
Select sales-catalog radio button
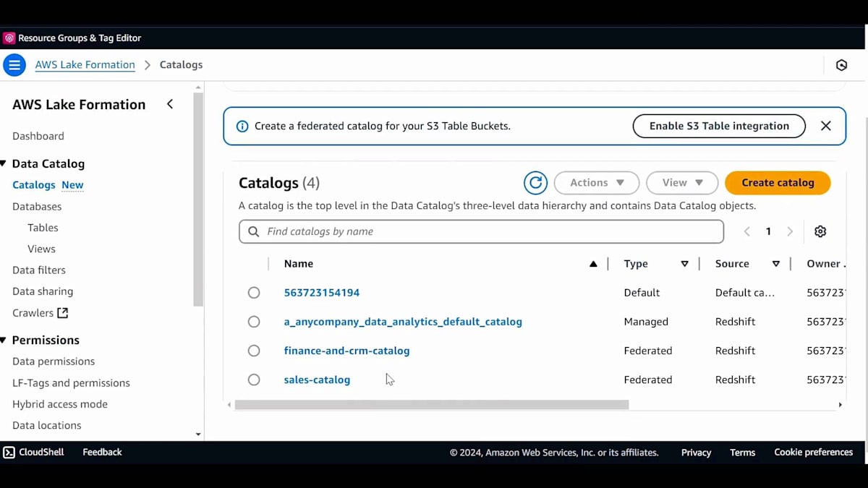tap(254, 380)
